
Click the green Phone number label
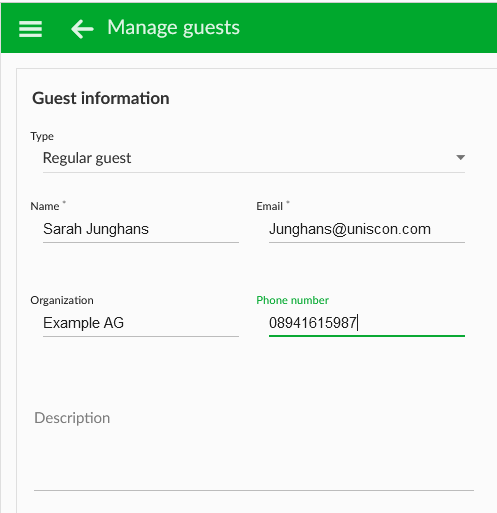[292, 300]
